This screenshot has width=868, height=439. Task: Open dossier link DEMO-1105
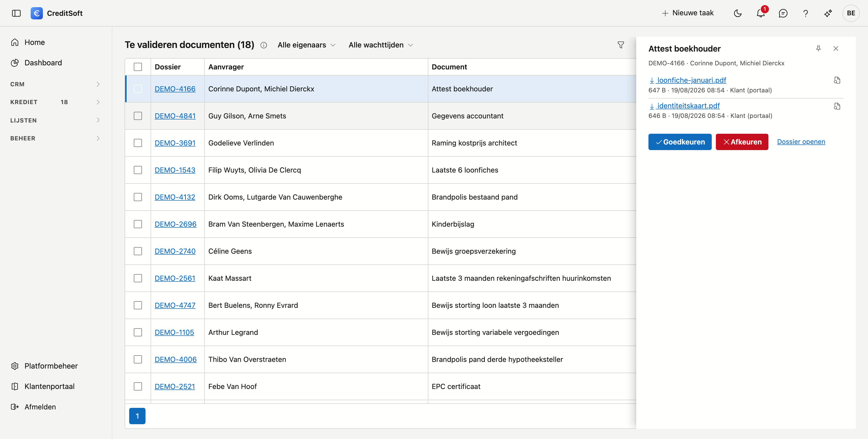174,333
